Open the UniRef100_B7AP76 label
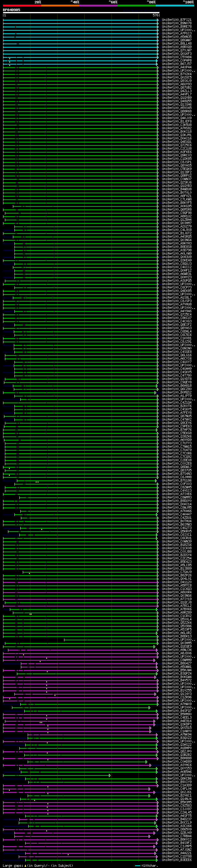This screenshot has width=197, height=868. (177, 430)
